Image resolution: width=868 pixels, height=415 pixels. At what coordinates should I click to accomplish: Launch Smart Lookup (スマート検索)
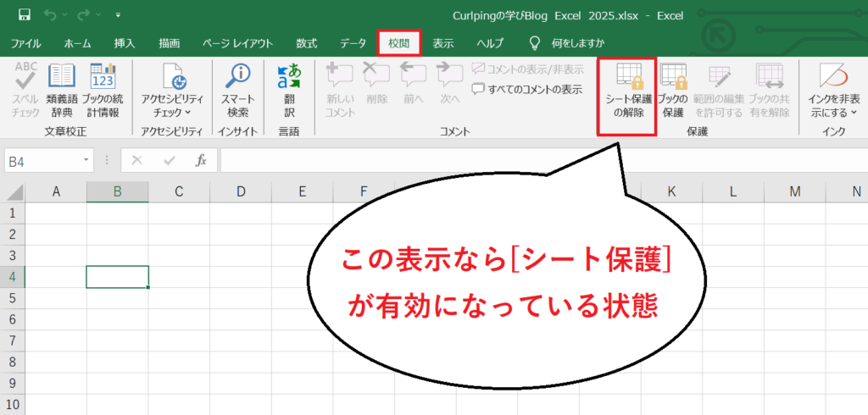(x=237, y=91)
